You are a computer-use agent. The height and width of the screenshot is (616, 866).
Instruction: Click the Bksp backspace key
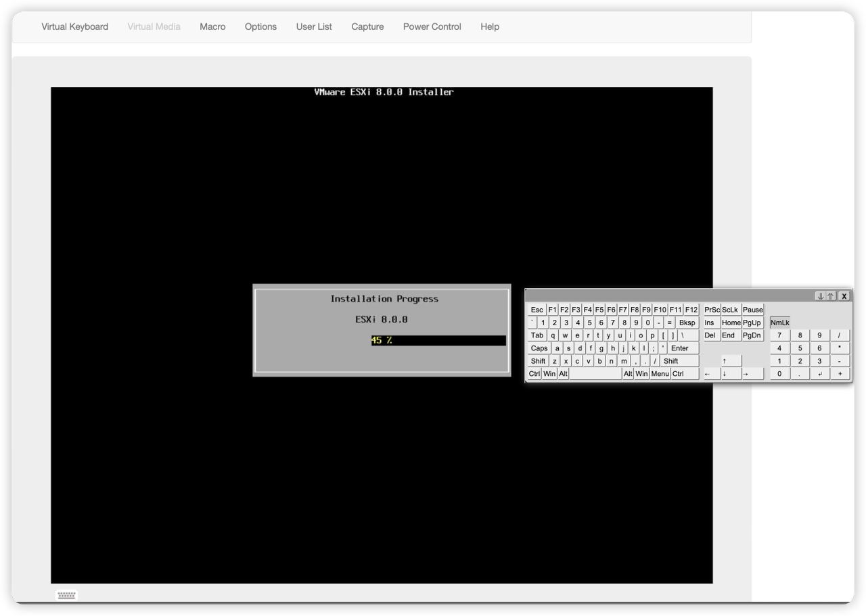click(x=687, y=323)
